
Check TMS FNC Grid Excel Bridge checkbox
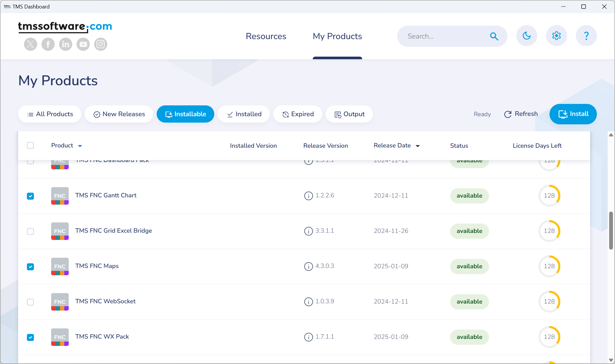(30, 231)
